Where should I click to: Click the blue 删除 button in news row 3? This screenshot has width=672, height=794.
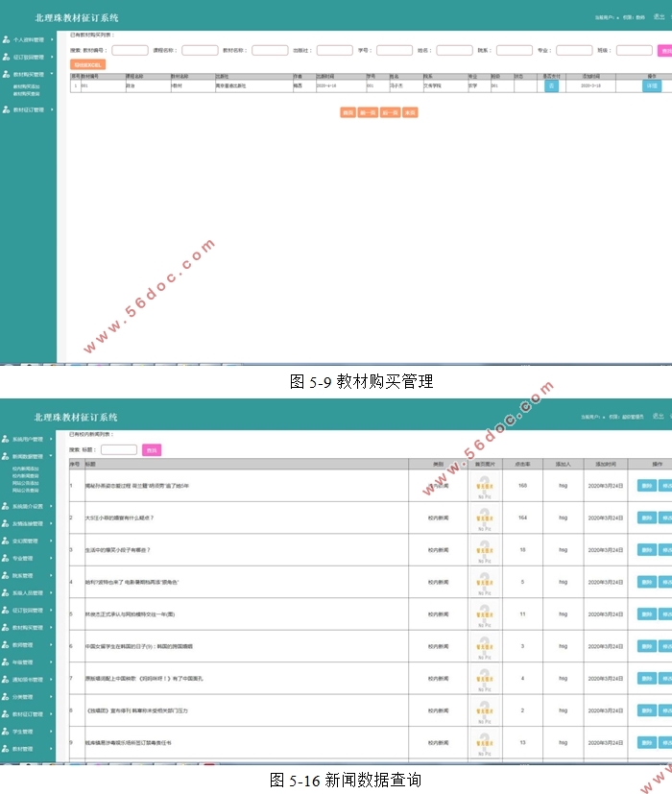click(647, 550)
